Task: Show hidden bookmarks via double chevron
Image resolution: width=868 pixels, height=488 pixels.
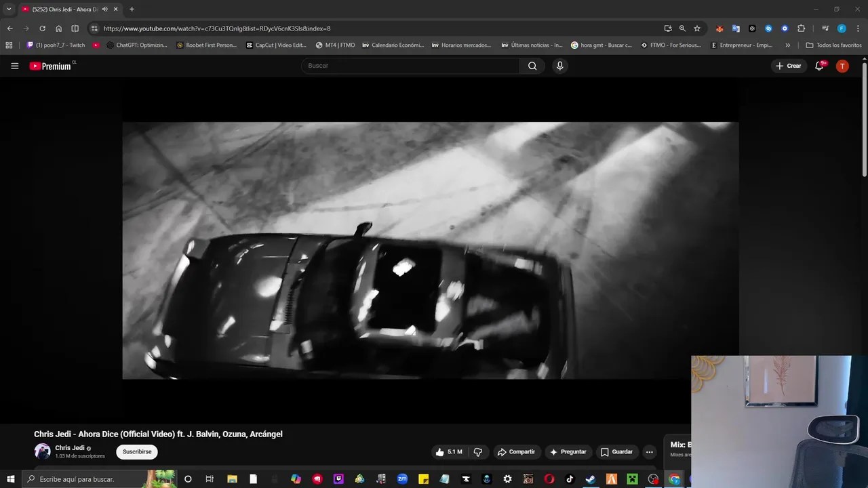Action: click(x=787, y=45)
